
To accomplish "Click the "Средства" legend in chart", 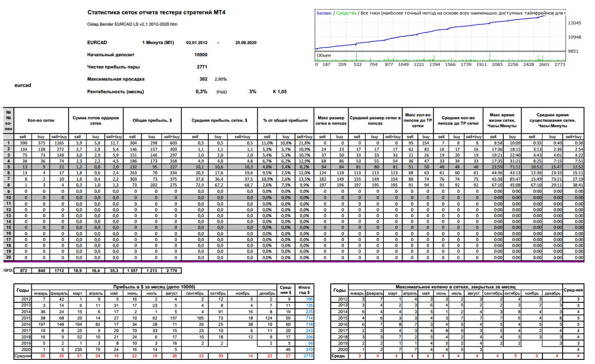I will click(x=346, y=13).
